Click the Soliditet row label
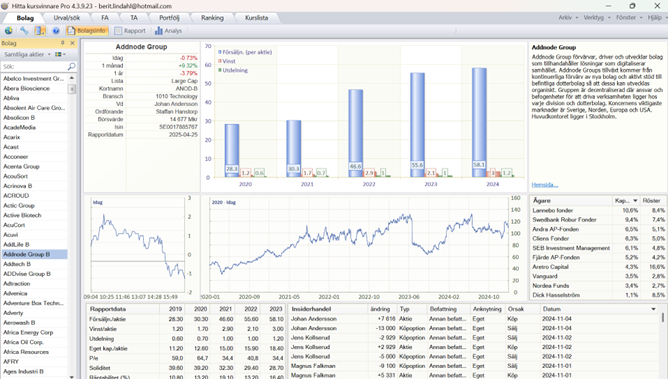Image resolution: width=668 pixels, height=379 pixels. click(100, 368)
